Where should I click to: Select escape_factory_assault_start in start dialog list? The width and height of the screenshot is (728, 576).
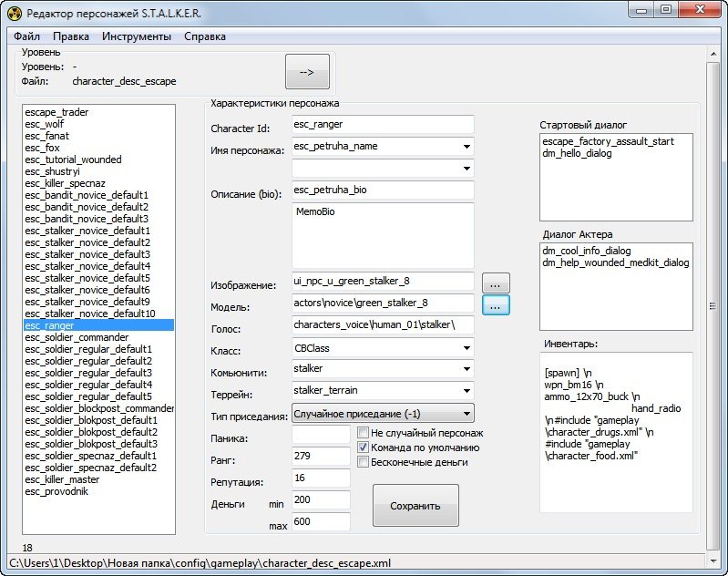(x=602, y=142)
